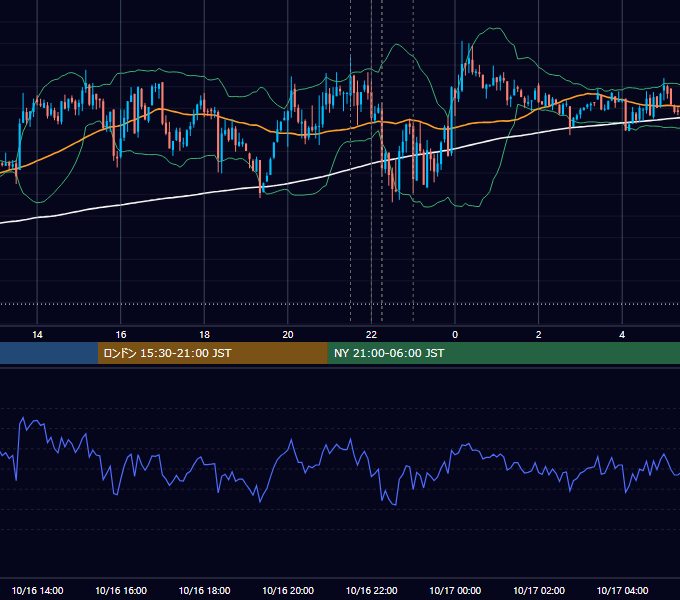Click the blue session bar before London
Screen dimensions: 680x600
pos(49,353)
